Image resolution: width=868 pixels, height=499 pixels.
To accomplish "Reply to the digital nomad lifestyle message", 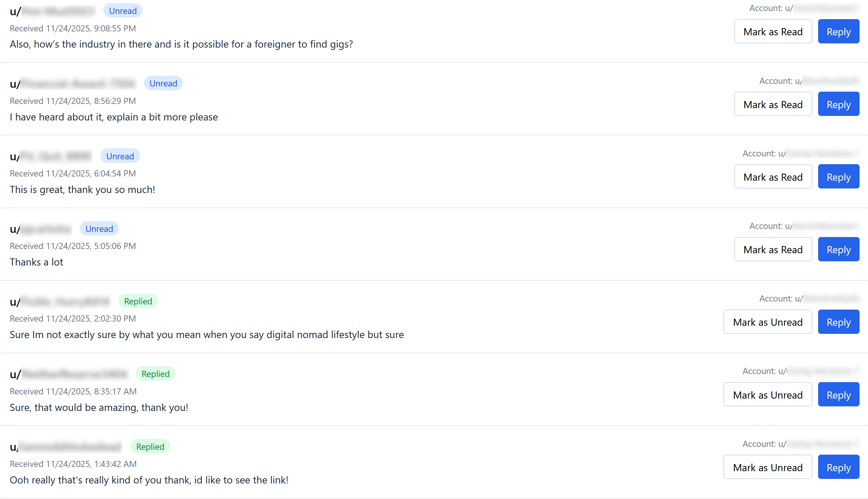I will [838, 322].
